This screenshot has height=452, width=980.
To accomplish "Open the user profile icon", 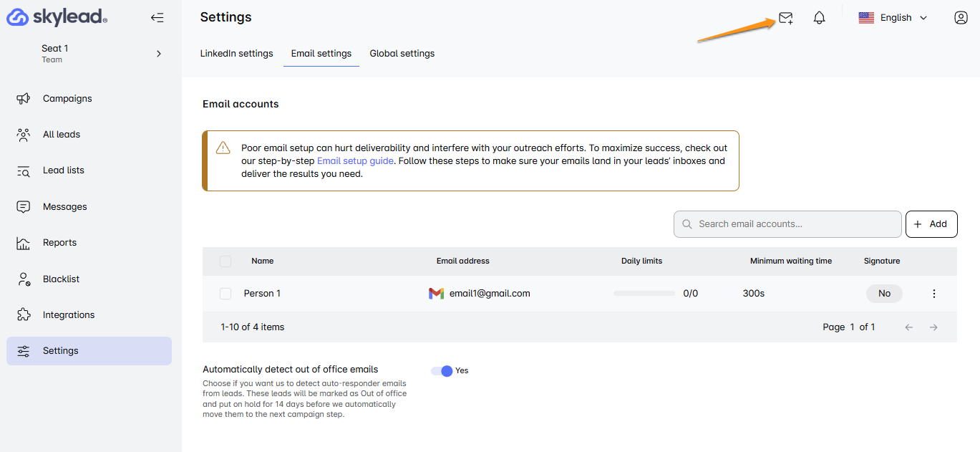I will [961, 18].
